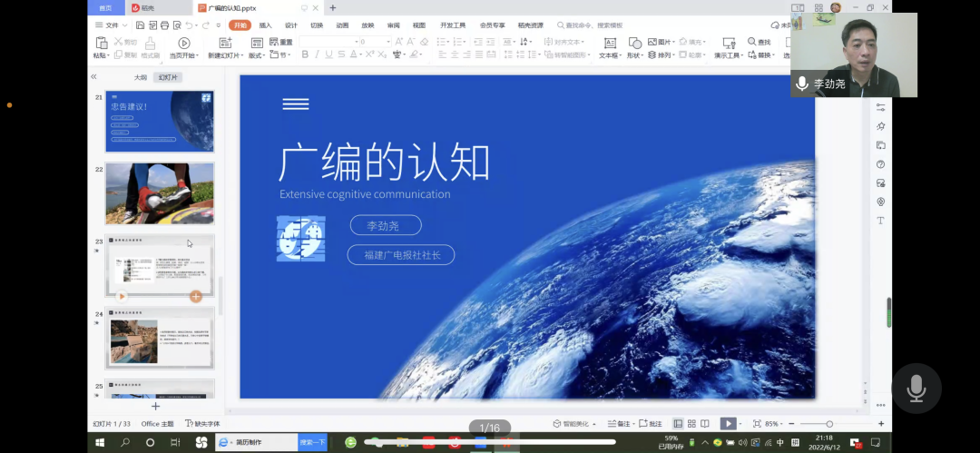This screenshot has width=980, height=453.
Task: Open the 设计 ribbon tab
Action: pyautogui.click(x=291, y=25)
